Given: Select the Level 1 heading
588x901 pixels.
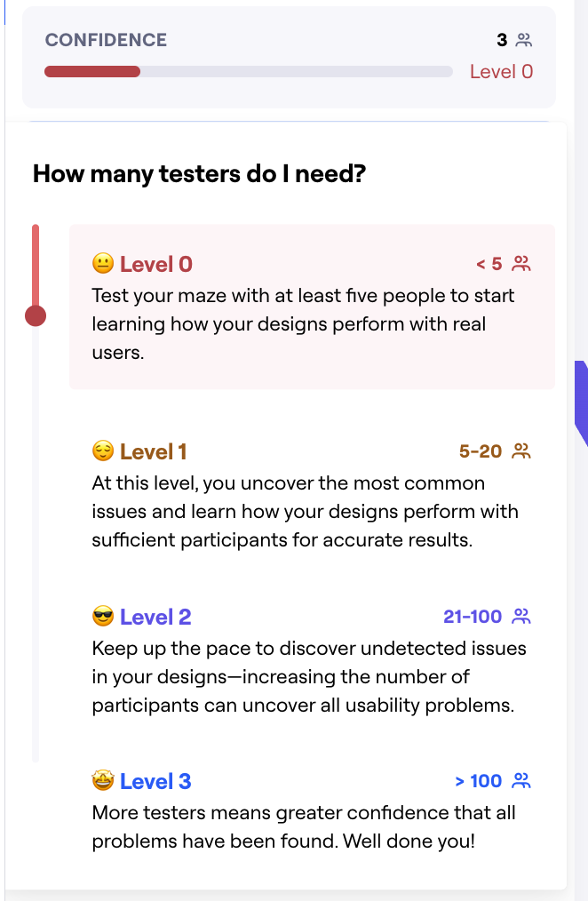Looking at the screenshot, I should point(154,451).
